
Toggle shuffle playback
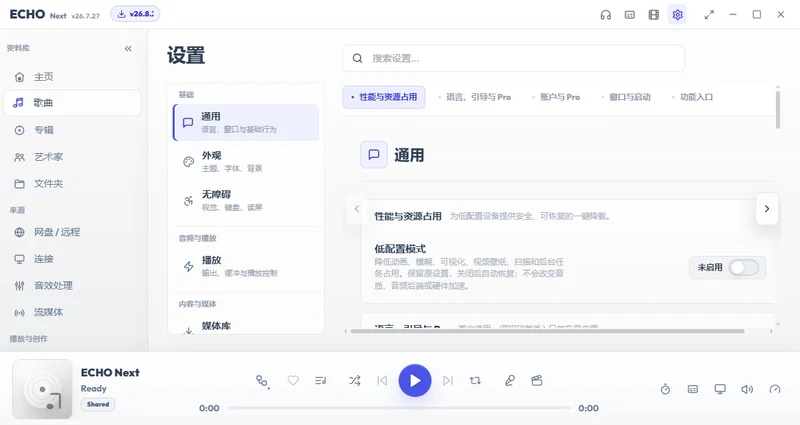(x=355, y=381)
